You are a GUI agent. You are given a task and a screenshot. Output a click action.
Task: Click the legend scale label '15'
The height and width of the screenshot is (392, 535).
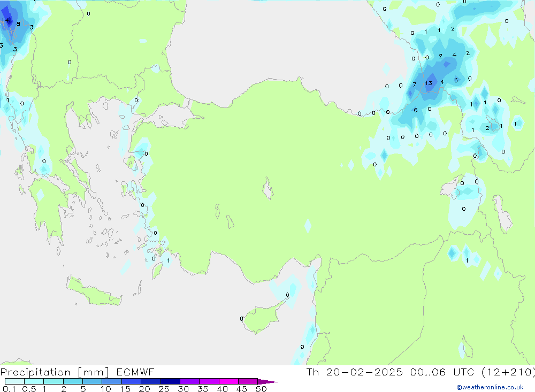[125, 389]
